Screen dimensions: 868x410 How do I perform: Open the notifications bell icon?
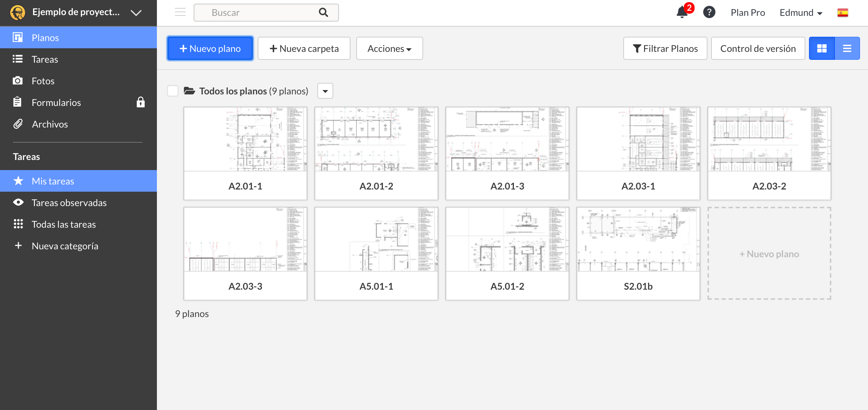pyautogui.click(x=682, y=13)
